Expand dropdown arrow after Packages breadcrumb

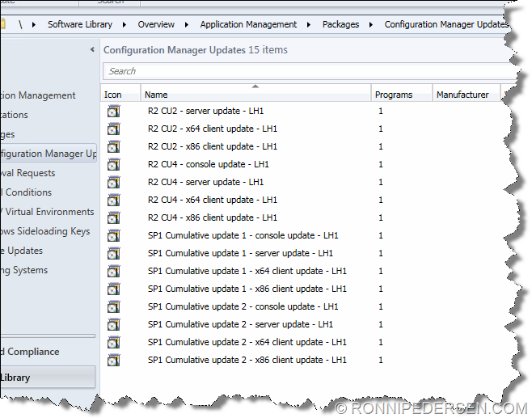pos(371,25)
